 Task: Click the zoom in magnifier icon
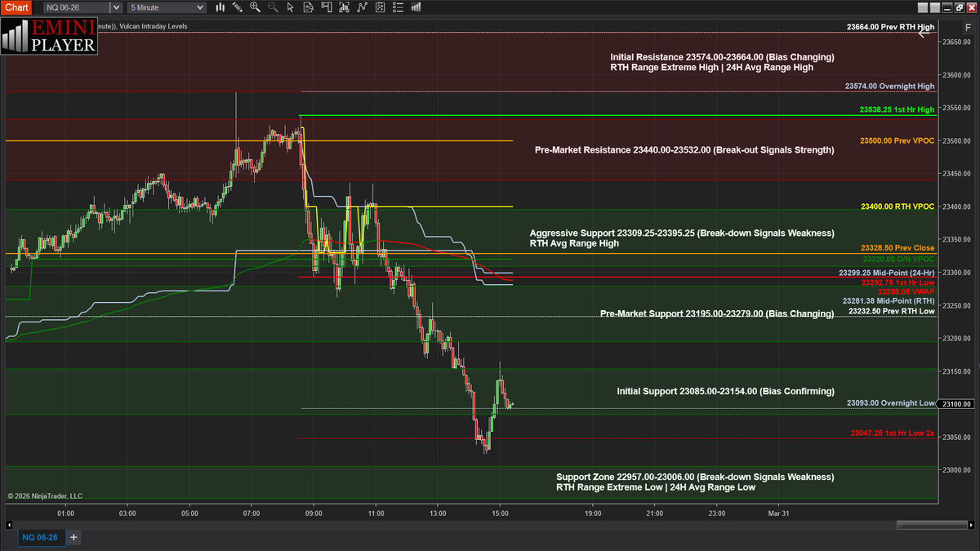click(x=255, y=7)
